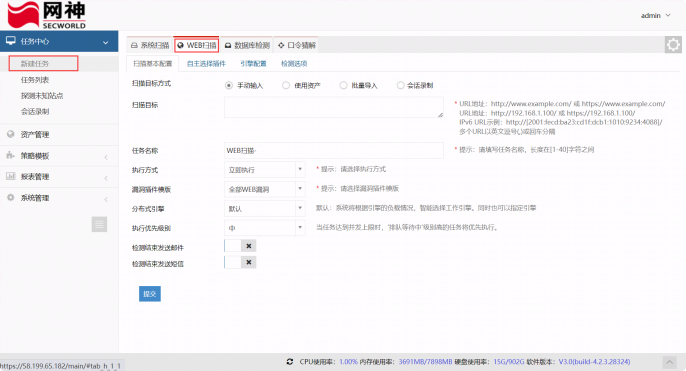Open the 漏洞插件模板 dropdown showing 全部WEB漏洞
Image resolution: width=686 pixels, height=371 pixels.
[264, 189]
